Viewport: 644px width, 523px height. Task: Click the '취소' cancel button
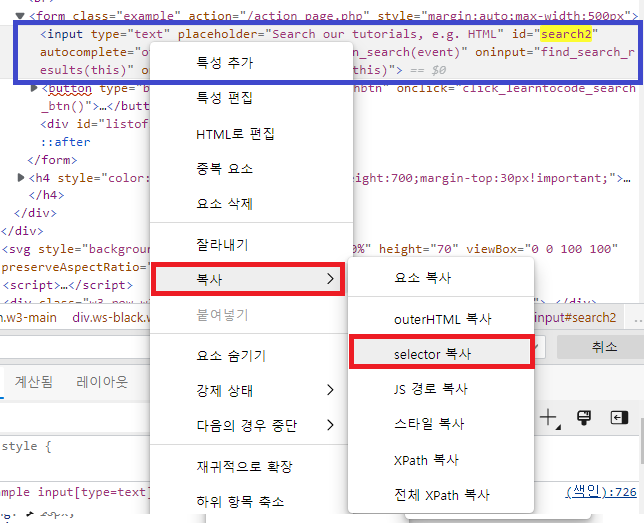coord(604,347)
